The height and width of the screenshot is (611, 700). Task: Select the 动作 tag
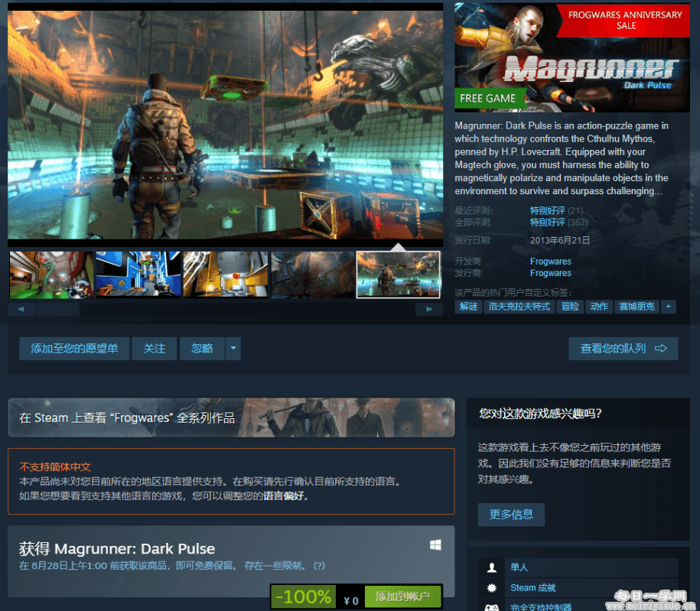[x=599, y=307]
